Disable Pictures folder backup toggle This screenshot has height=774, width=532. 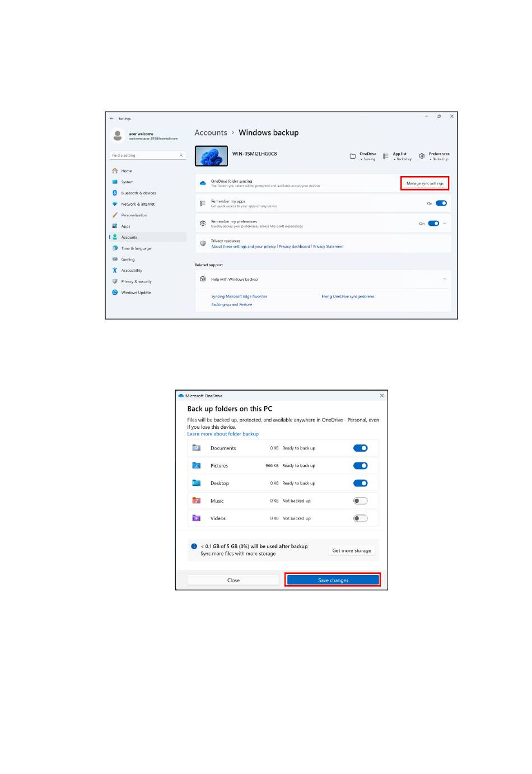pyautogui.click(x=361, y=465)
